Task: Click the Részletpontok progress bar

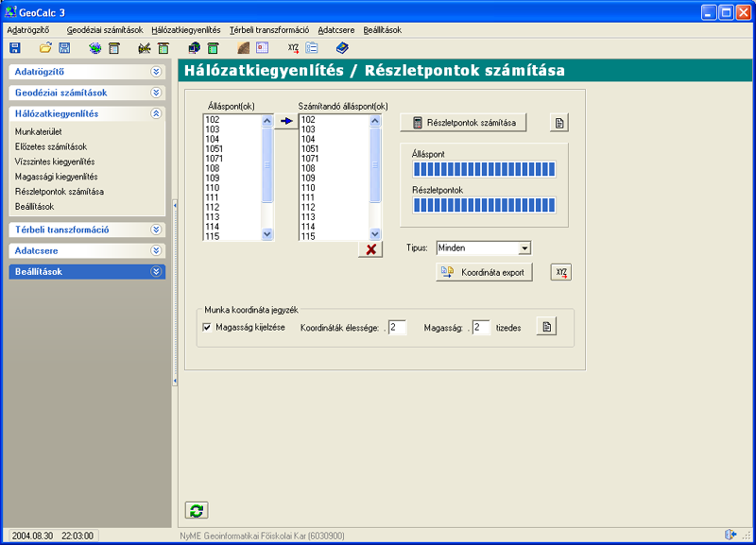Action: pyautogui.click(x=484, y=205)
